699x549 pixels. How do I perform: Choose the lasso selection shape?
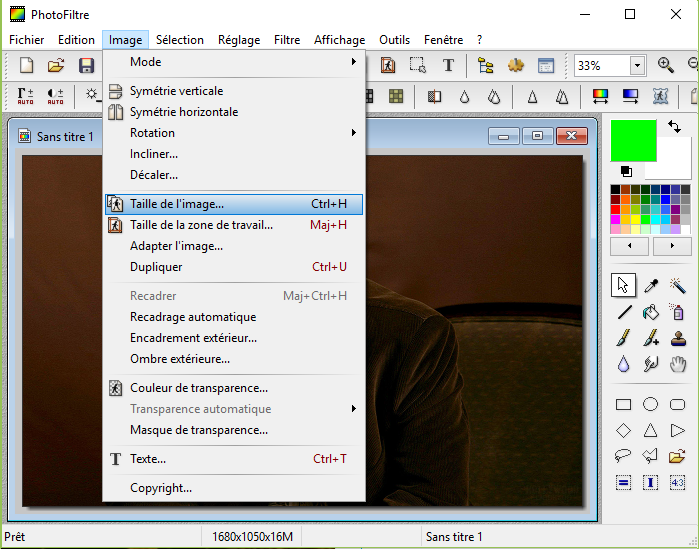tap(623, 455)
